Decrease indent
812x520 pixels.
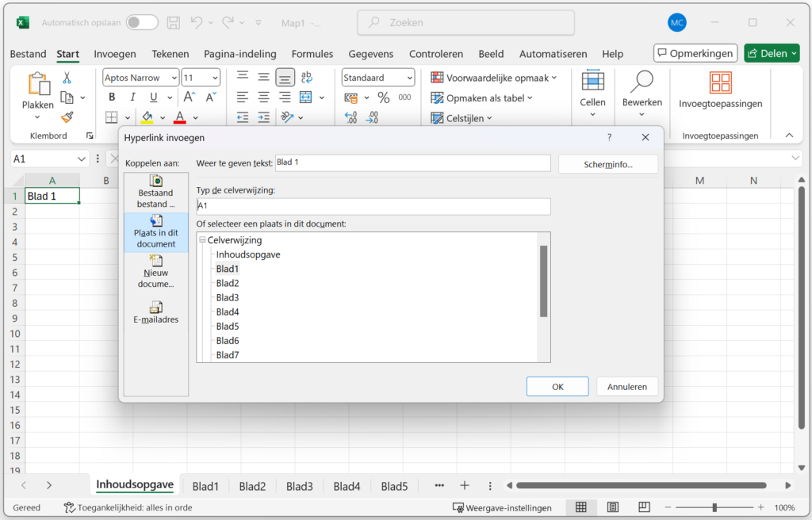pyautogui.click(x=243, y=117)
